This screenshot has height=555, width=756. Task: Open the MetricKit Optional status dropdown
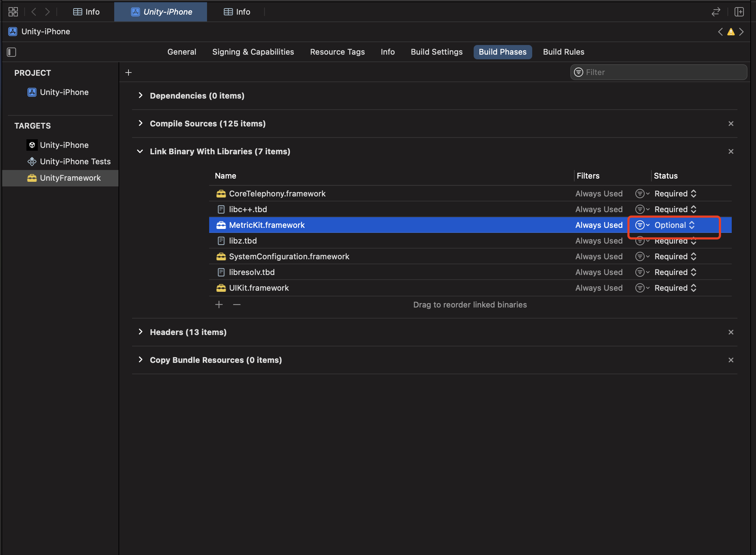coord(674,225)
